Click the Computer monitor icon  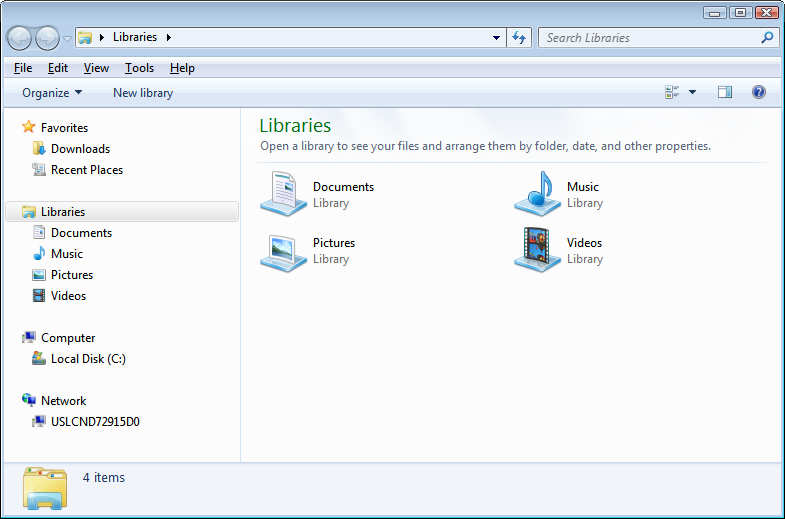point(29,338)
